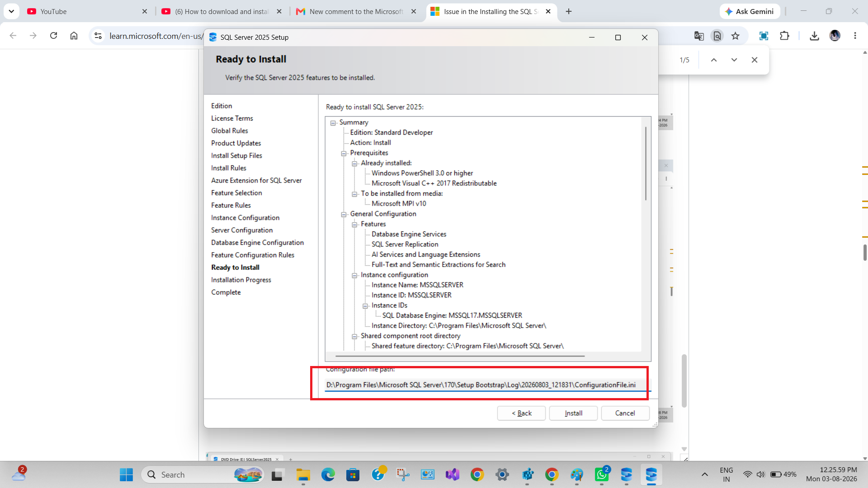Image resolution: width=868 pixels, height=488 pixels.
Task: Select the Microsoft MPI v10 tree item
Action: [x=399, y=204]
